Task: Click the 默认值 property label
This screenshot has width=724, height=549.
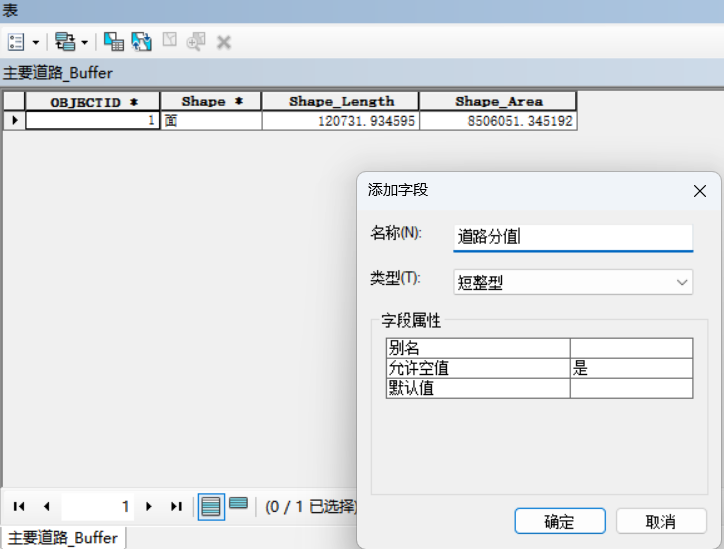Action: [x=478, y=388]
